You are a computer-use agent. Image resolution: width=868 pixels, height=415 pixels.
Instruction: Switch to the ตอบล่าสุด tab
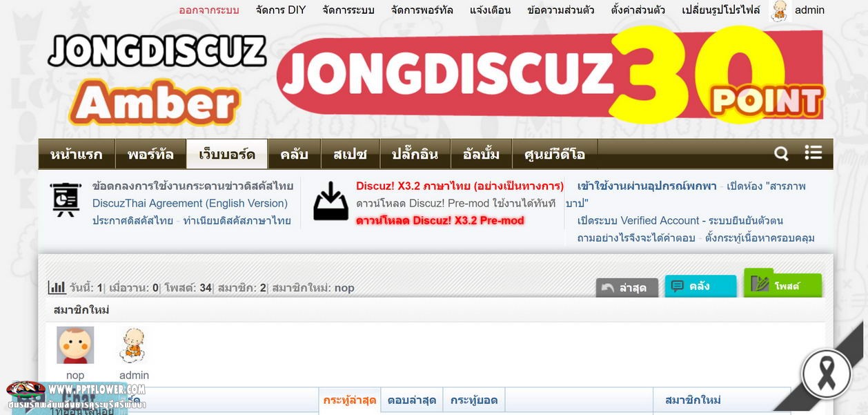[411, 400]
